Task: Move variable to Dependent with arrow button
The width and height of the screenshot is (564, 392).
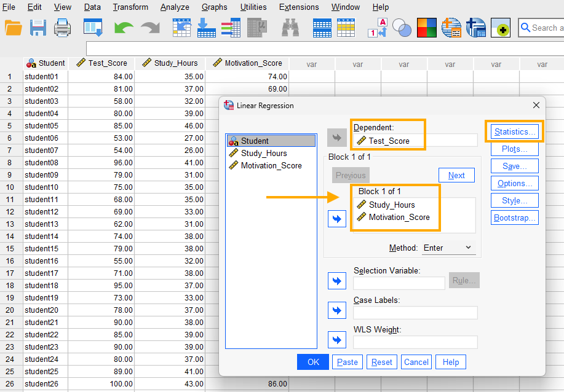Action: 336,137
